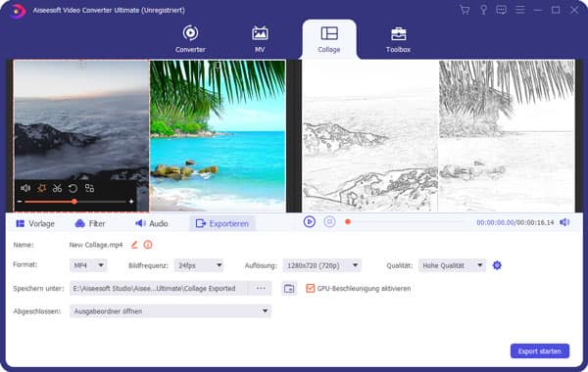
Task: Click the three-dots browse path button
Action: pos(261,289)
